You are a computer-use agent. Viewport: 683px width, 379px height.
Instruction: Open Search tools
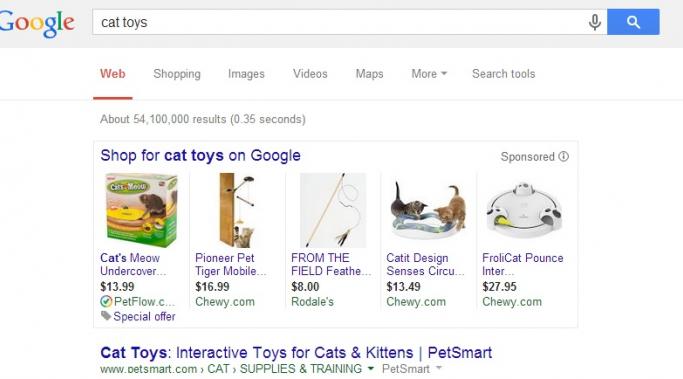point(504,74)
